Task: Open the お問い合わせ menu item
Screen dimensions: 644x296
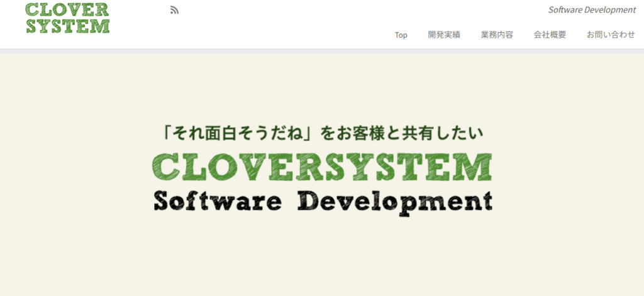Action: (611, 35)
